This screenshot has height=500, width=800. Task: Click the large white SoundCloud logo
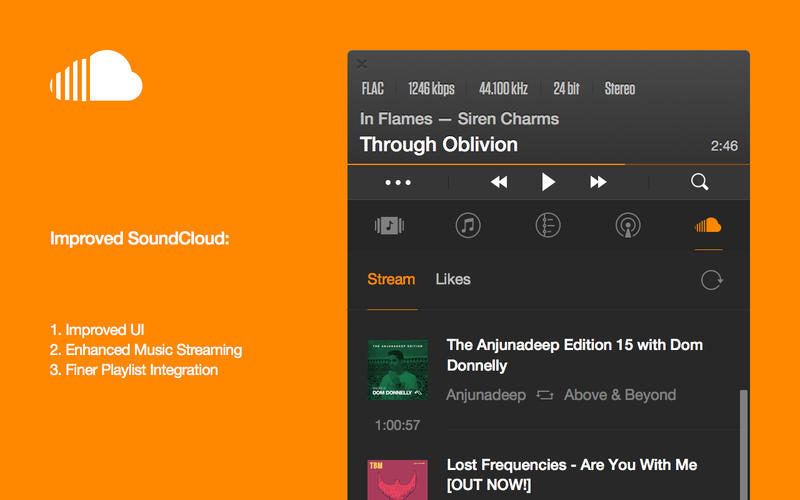coord(96,76)
